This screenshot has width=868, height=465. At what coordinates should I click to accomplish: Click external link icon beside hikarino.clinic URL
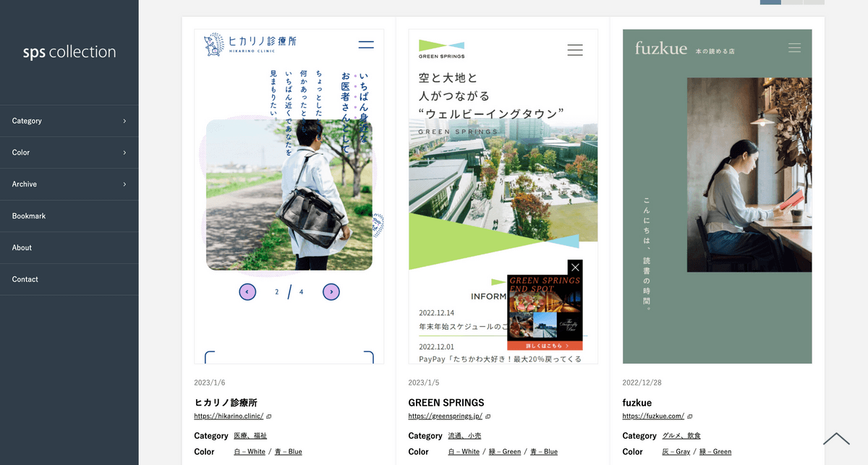tap(269, 417)
